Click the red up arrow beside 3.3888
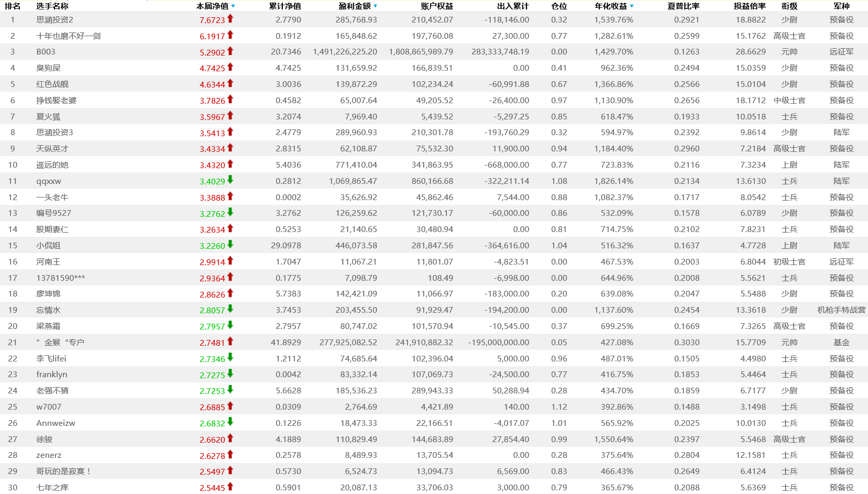 (x=230, y=196)
